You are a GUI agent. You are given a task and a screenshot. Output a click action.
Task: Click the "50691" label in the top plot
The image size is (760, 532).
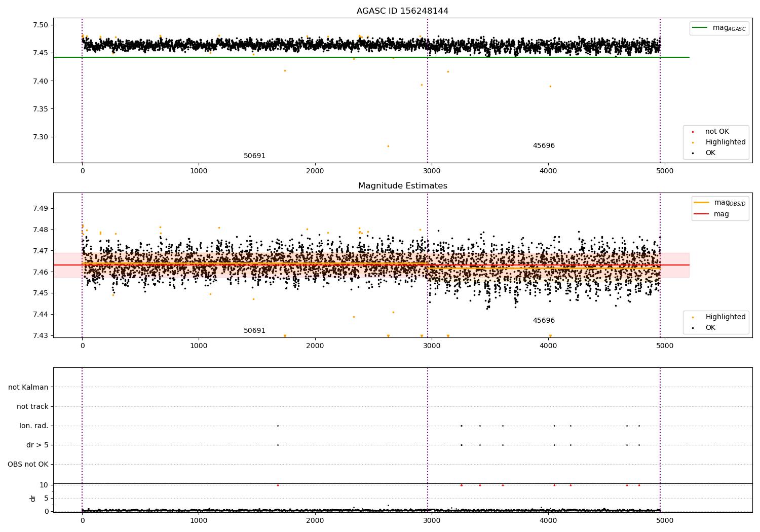click(254, 156)
